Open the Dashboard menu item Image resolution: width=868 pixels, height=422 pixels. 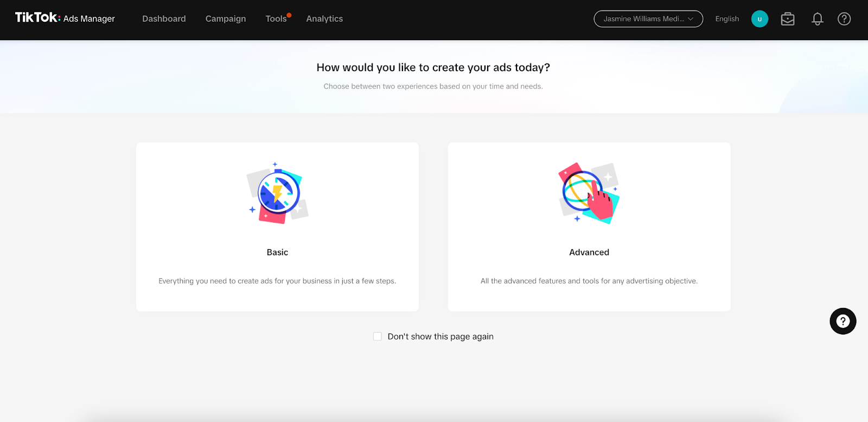[164, 19]
